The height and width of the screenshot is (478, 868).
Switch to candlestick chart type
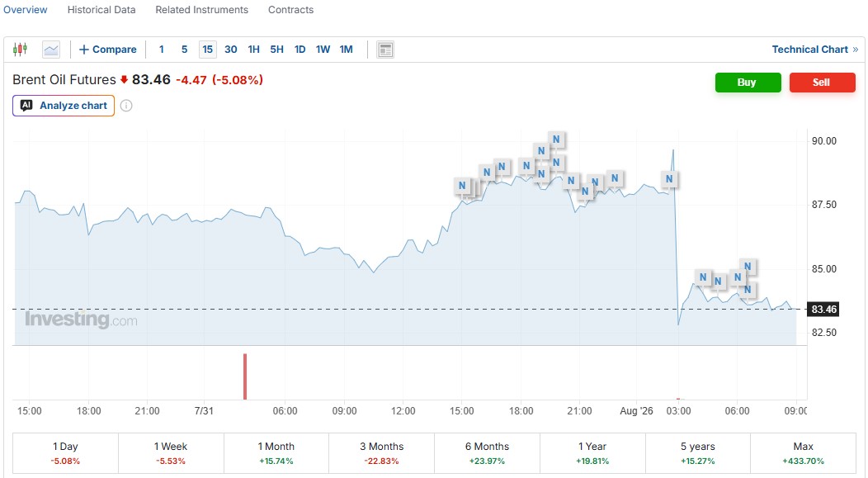[x=20, y=50]
